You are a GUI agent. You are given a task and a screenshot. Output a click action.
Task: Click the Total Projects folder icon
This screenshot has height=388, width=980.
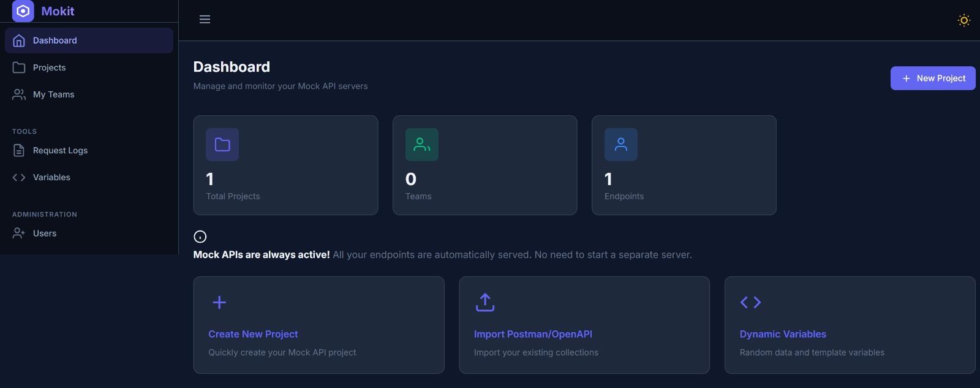tap(222, 145)
